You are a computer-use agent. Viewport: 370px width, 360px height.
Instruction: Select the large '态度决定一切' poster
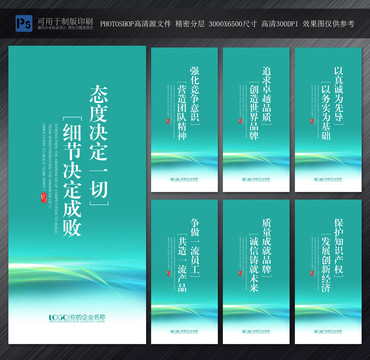[x=77, y=195]
